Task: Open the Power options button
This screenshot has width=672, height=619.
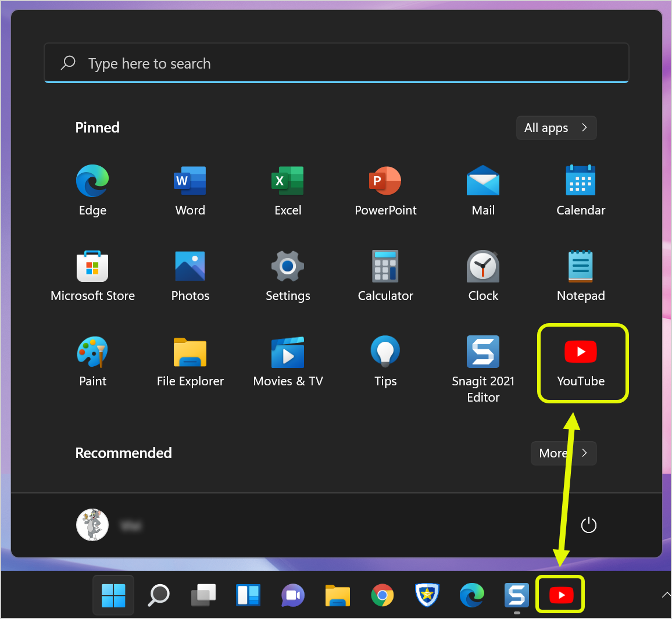Action: [588, 525]
